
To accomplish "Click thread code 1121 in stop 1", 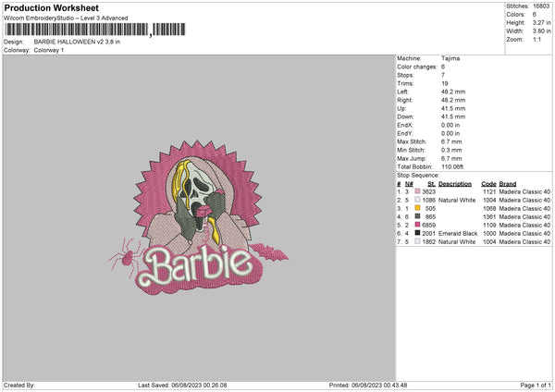I will [x=489, y=191].
